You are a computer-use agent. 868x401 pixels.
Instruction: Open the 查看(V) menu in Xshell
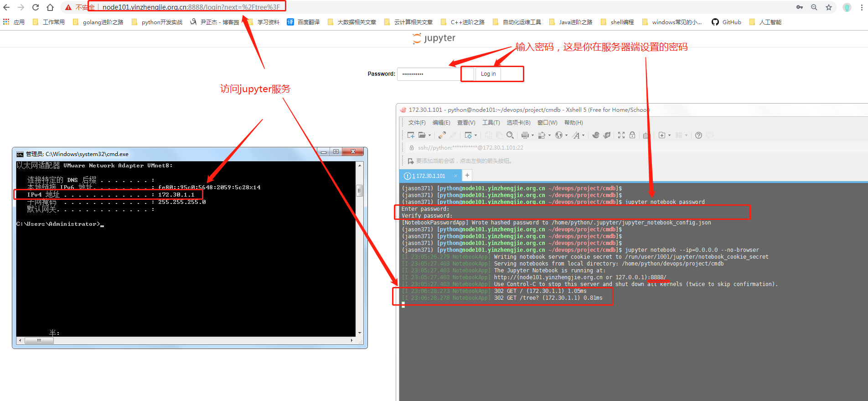[x=466, y=123]
